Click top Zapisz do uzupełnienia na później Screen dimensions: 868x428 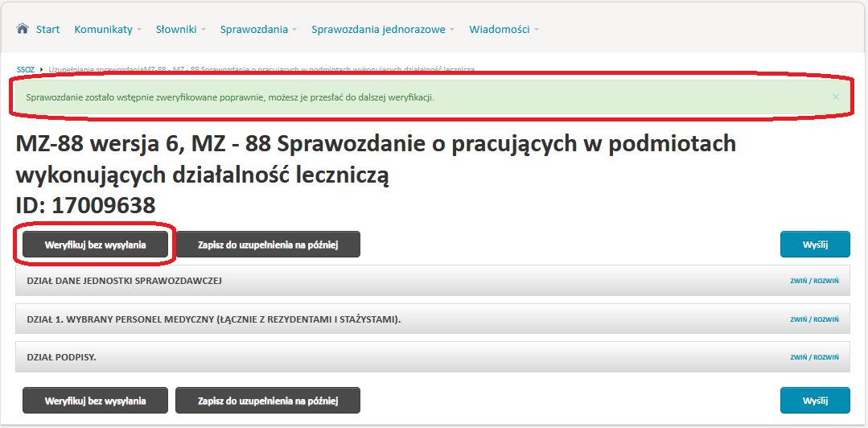click(268, 245)
